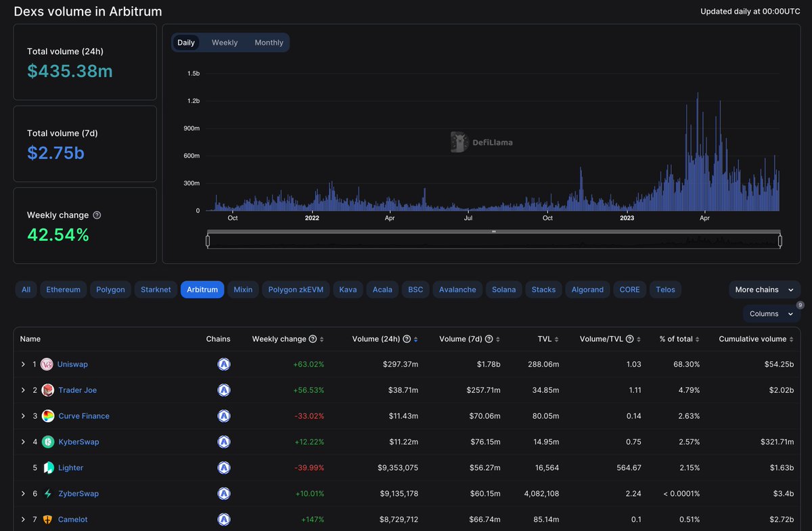Sort the table by TVL column
This screenshot has height=531, width=812.
[x=548, y=339]
